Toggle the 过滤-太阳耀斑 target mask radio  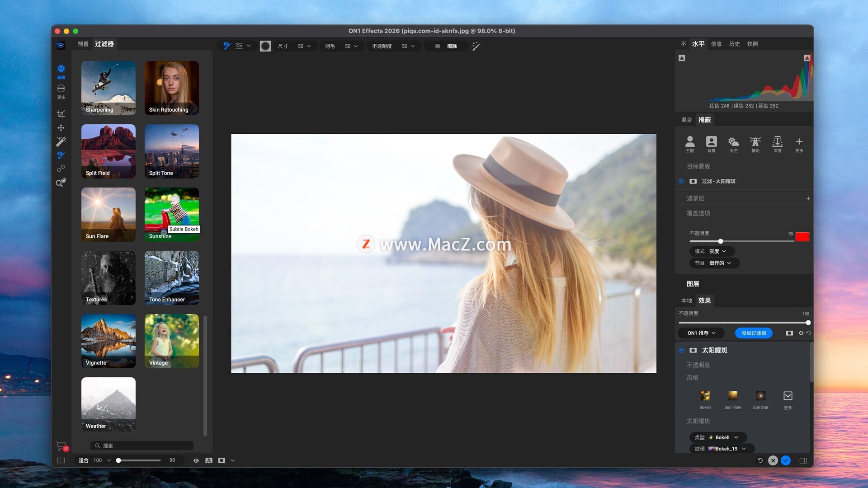tap(681, 181)
